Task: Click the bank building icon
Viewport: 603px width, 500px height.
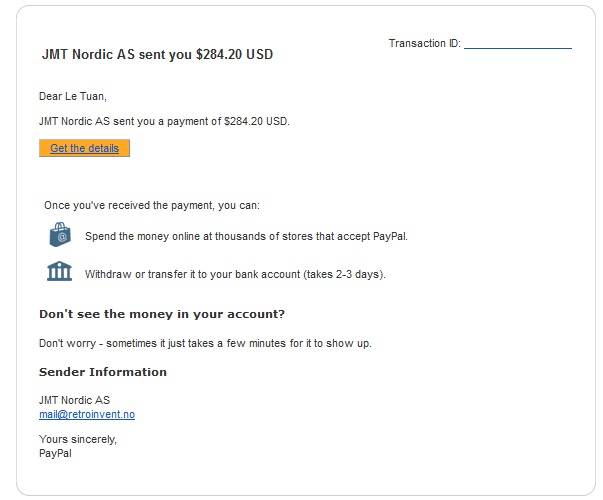Action: (x=60, y=272)
